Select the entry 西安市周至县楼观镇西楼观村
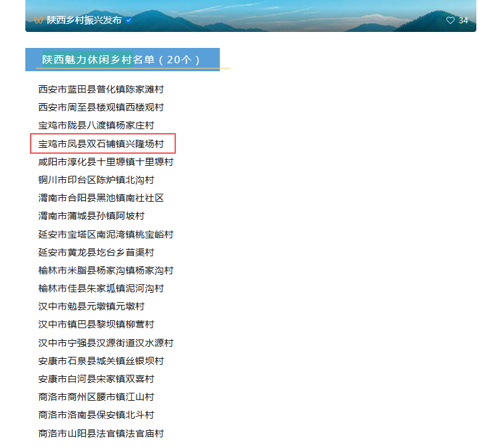 coord(101,107)
